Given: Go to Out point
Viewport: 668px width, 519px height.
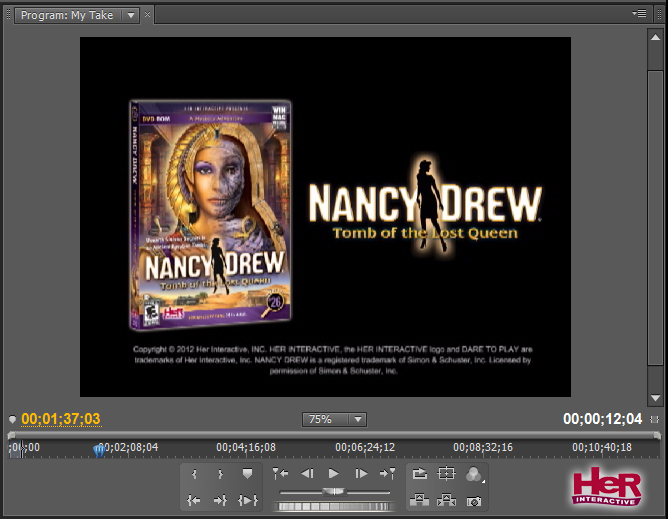Looking at the screenshot, I should coord(220,500).
